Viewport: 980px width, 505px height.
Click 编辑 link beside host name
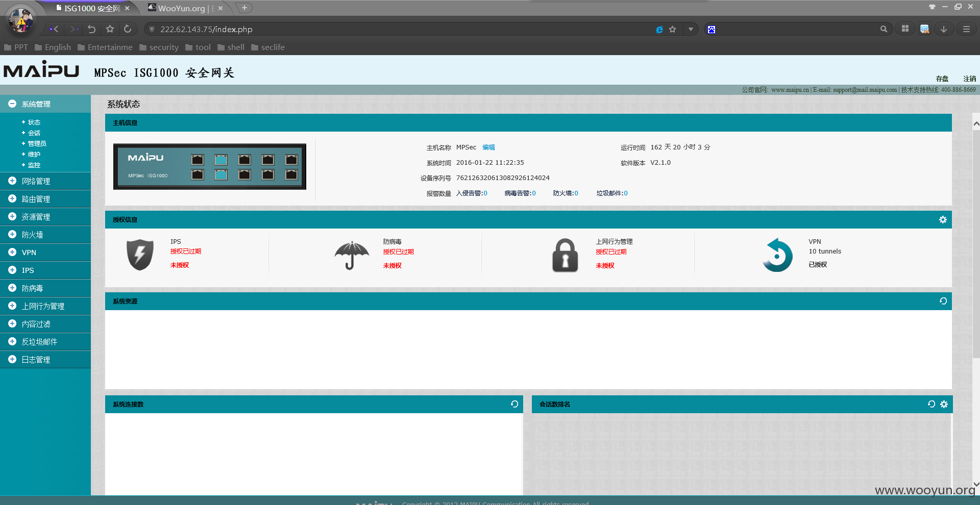488,147
